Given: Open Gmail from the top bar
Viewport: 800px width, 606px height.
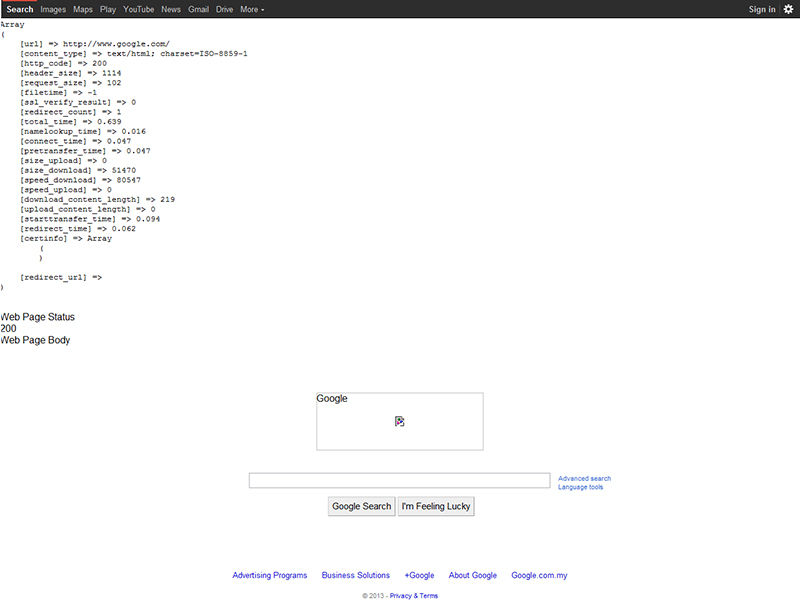Looking at the screenshot, I should point(198,8).
